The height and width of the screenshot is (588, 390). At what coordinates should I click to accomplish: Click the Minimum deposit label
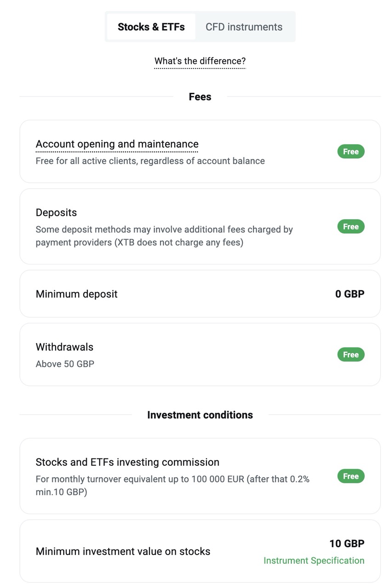click(76, 294)
